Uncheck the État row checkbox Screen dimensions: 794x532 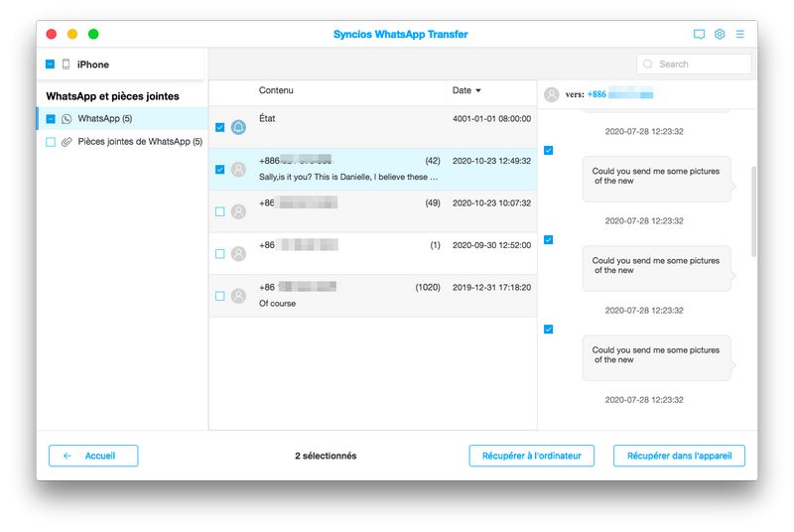(x=219, y=127)
